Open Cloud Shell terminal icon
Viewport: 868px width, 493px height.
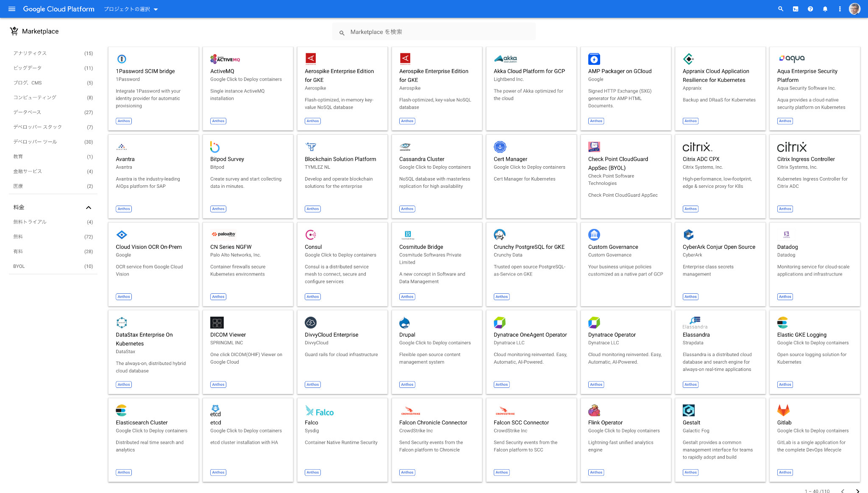tap(796, 9)
